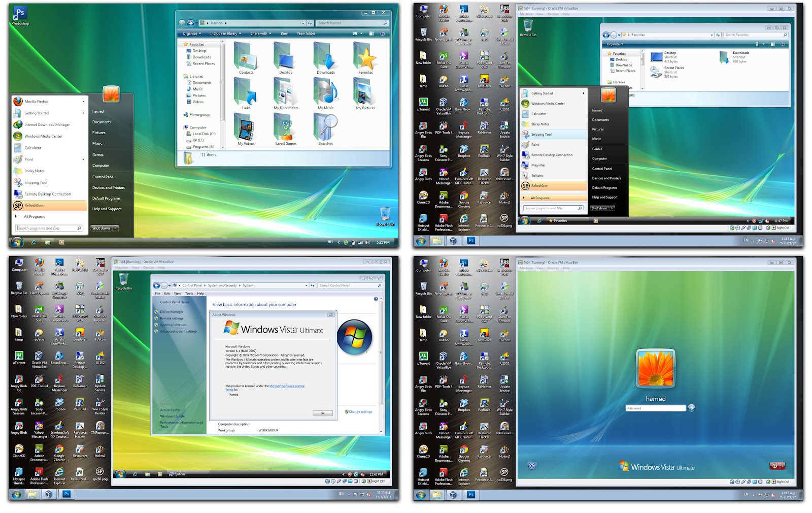Click OK in the About Windows dialog
This screenshot has width=812, height=513.
(322, 413)
